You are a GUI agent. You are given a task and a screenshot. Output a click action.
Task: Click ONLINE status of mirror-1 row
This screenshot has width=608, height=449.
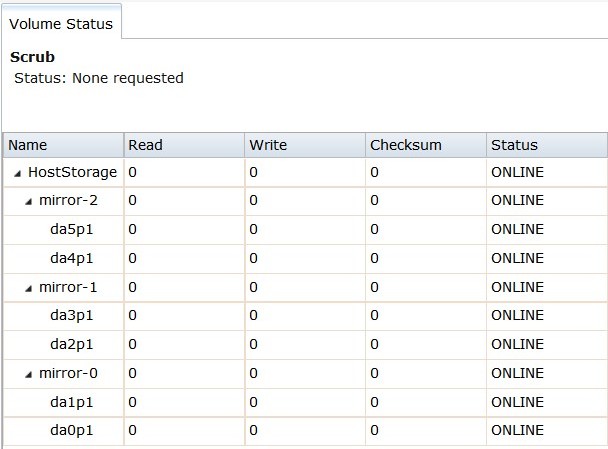tap(517, 287)
